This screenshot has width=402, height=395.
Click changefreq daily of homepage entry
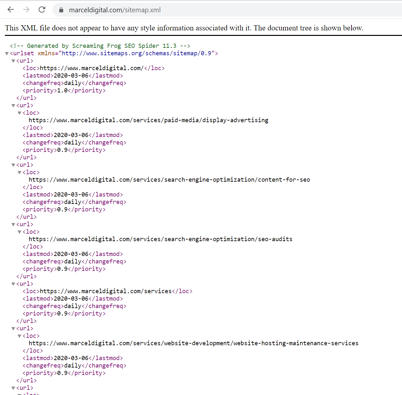(74, 83)
